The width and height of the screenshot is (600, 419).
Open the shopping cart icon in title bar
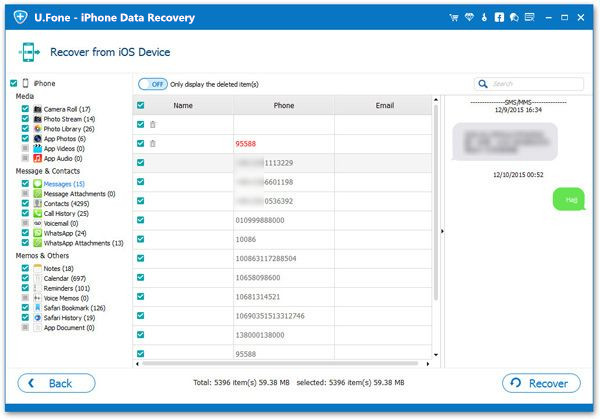(454, 17)
